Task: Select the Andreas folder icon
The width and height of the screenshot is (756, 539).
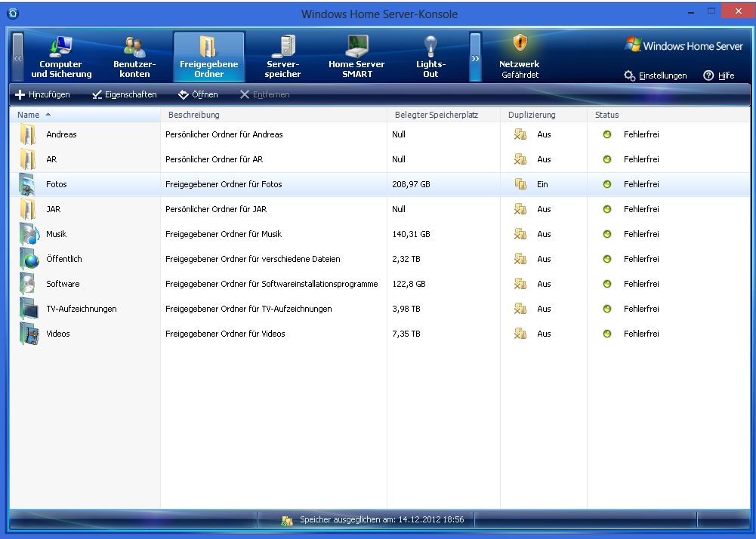Action: [28, 134]
